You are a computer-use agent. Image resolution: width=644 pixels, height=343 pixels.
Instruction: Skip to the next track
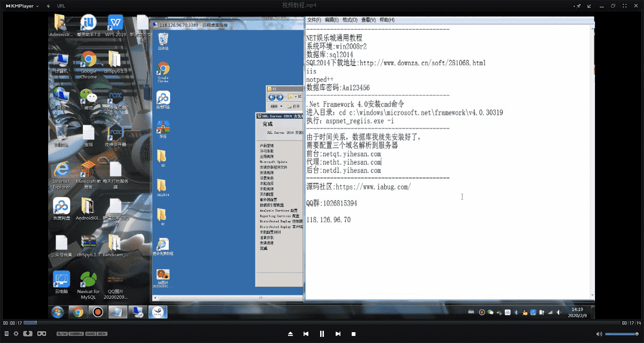pyautogui.click(x=338, y=334)
